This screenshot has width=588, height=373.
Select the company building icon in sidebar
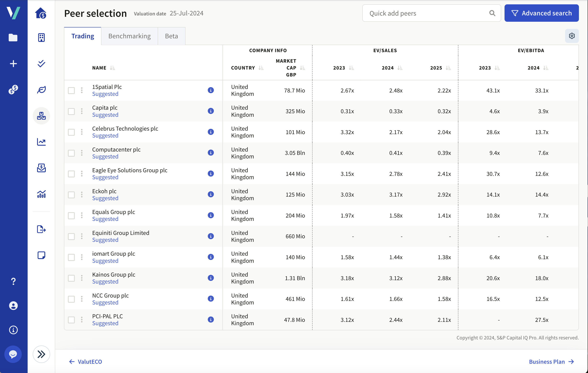point(41,37)
